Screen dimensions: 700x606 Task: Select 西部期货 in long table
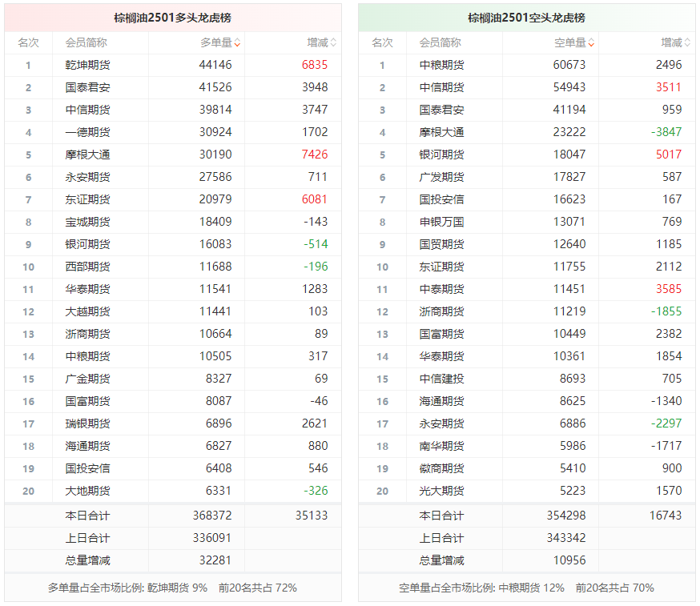coord(87,267)
